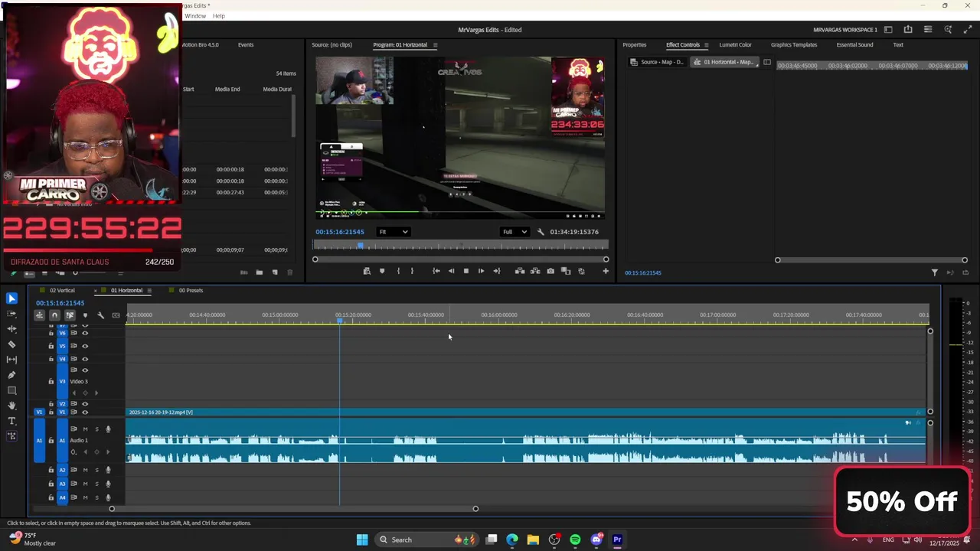Toggle insert sequences as nests option

pyautogui.click(x=39, y=315)
